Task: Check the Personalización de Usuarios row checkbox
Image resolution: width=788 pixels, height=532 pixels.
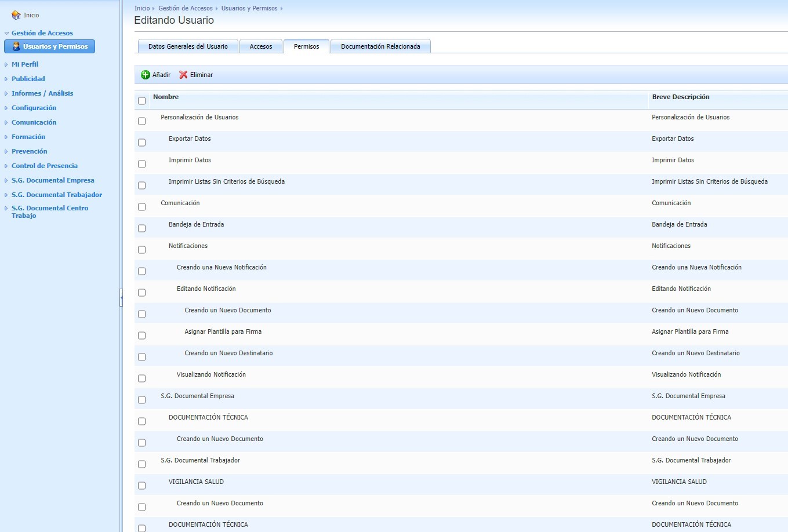Action: point(142,121)
